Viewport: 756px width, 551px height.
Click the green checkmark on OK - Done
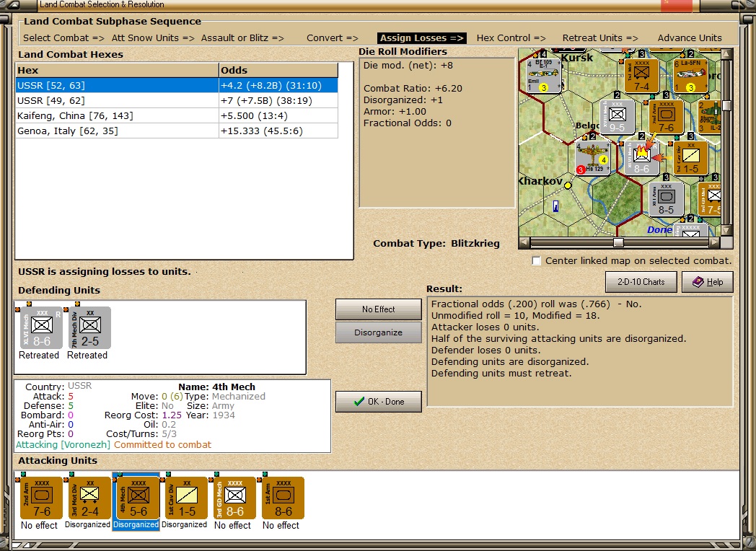pos(359,402)
